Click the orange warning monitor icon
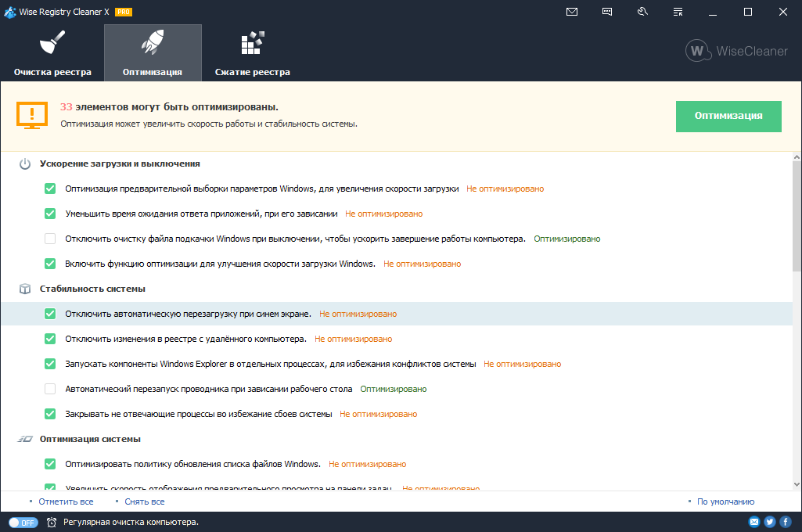This screenshot has height=532, width=802. [x=31, y=116]
